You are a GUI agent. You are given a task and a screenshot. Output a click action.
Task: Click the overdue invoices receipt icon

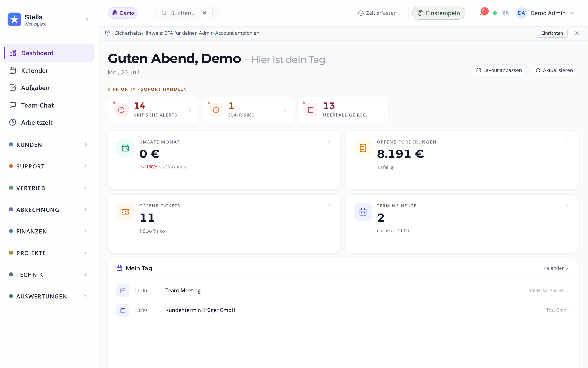pyautogui.click(x=311, y=110)
